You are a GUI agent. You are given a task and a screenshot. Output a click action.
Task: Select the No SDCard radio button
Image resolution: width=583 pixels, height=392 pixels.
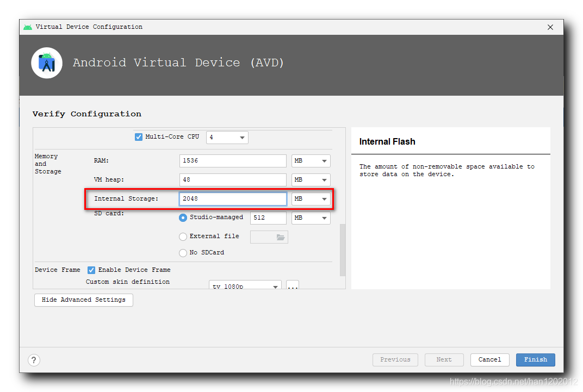(x=183, y=253)
